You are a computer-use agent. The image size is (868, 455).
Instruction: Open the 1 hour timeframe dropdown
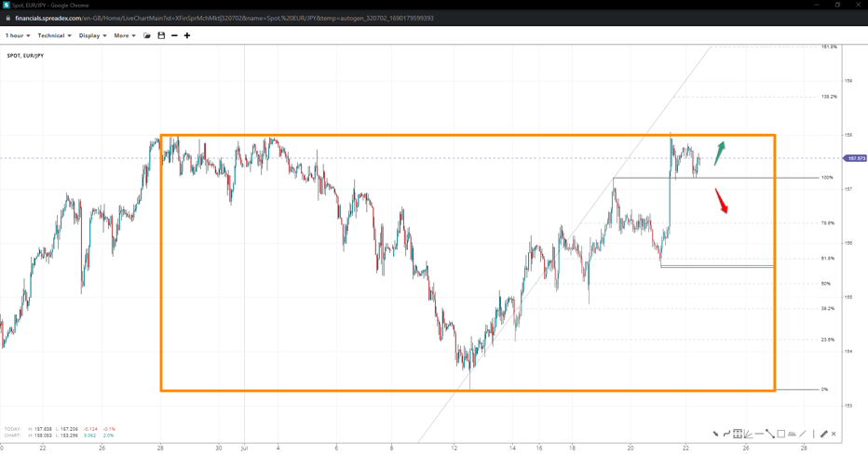click(x=18, y=35)
